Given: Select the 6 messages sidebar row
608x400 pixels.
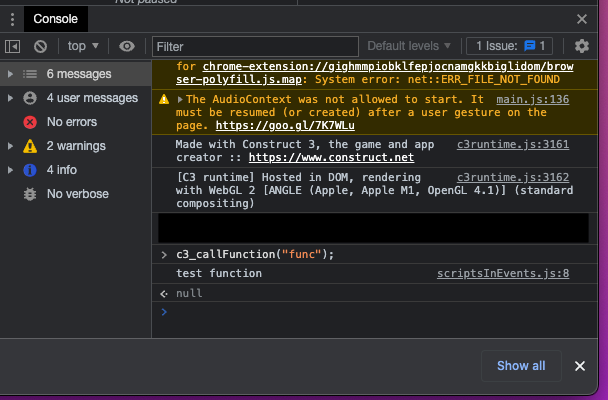Looking at the screenshot, I should (76, 74).
